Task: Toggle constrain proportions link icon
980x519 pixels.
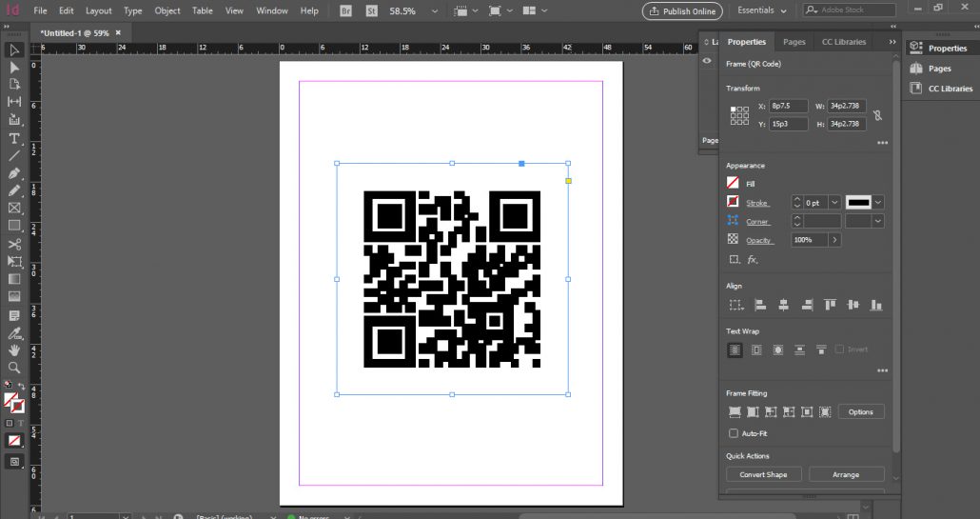Action: coord(878,115)
